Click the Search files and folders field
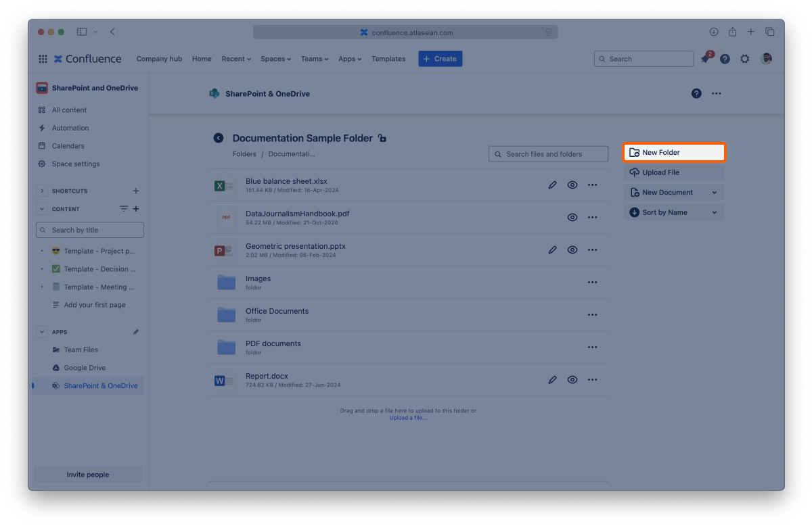Screen dimensions: 812x528 click(x=548, y=154)
